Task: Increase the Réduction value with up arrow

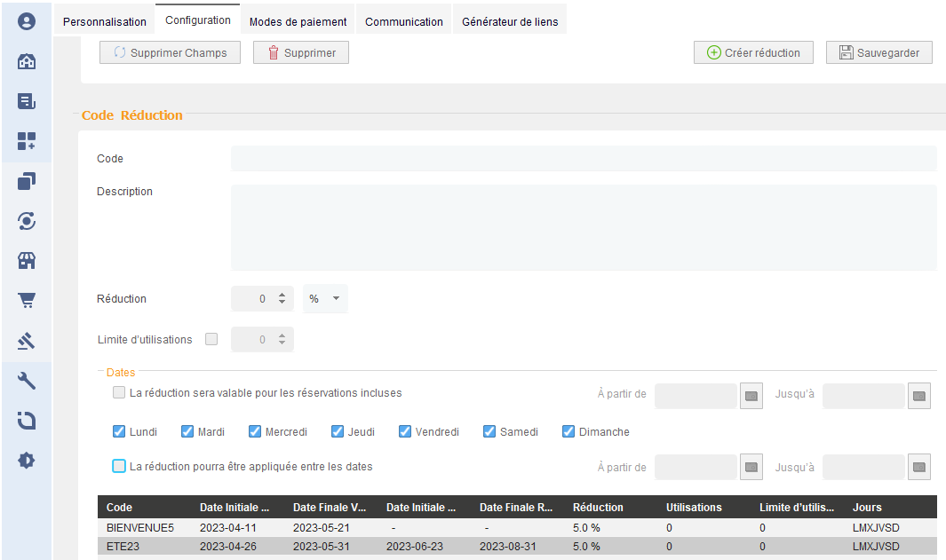Action: point(282,295)
